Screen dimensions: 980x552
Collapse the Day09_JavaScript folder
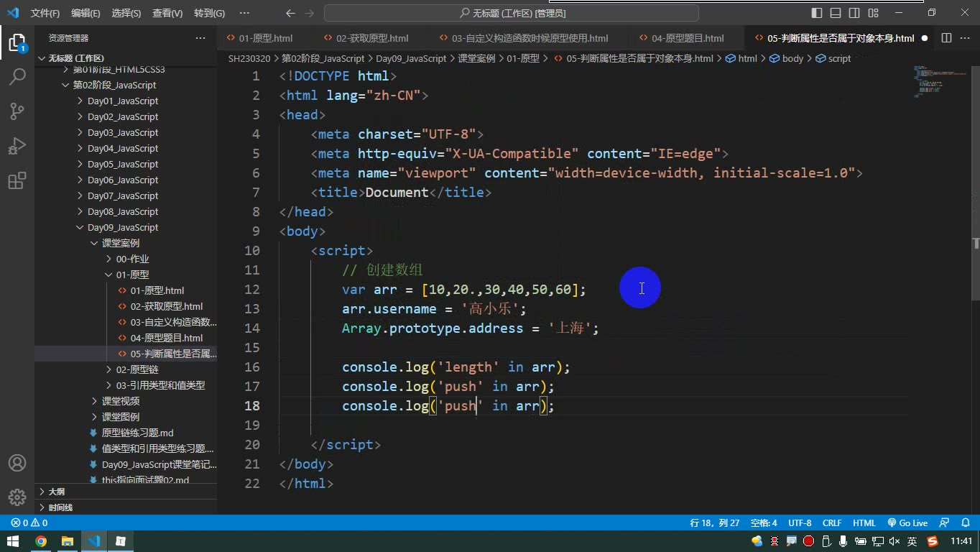(x=123, y=227)
